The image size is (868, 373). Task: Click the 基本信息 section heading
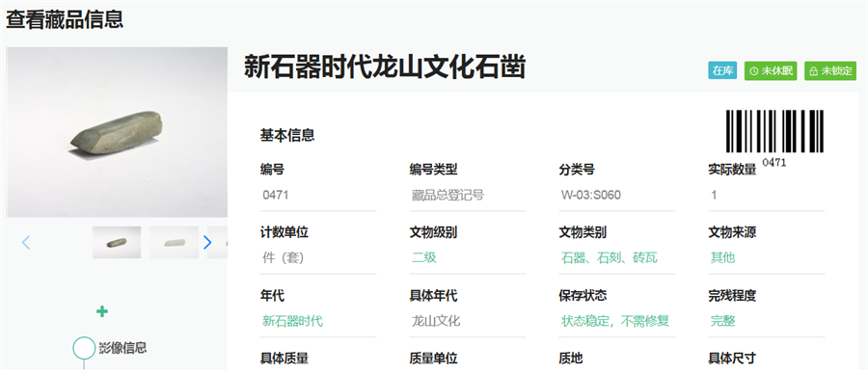point(287,135)
